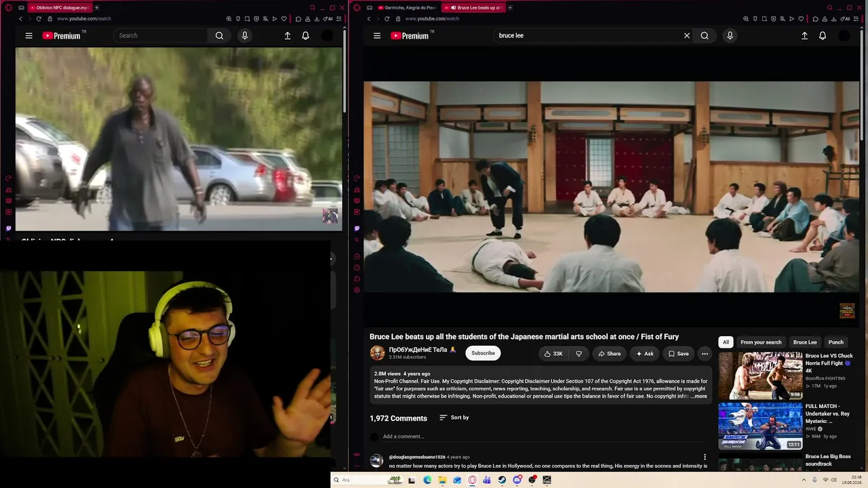Expand the video description with ...more
This screenshot has height=488, width=868.
point(698,396)
